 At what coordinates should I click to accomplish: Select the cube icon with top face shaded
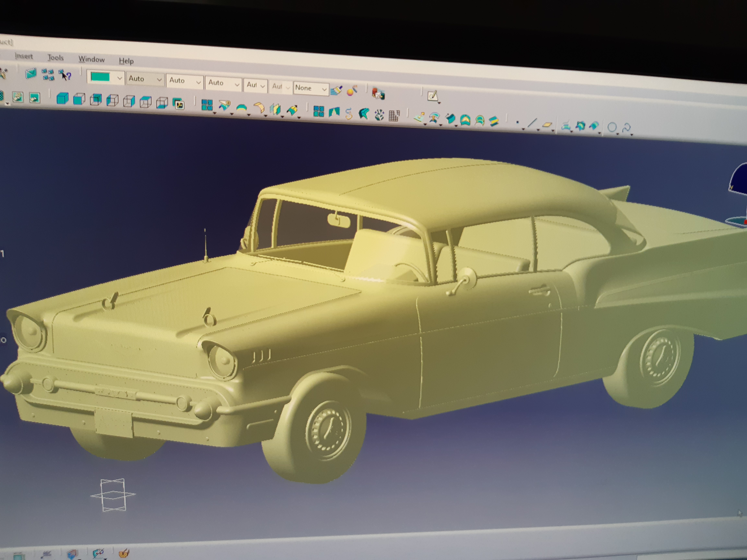pos(146,102)
